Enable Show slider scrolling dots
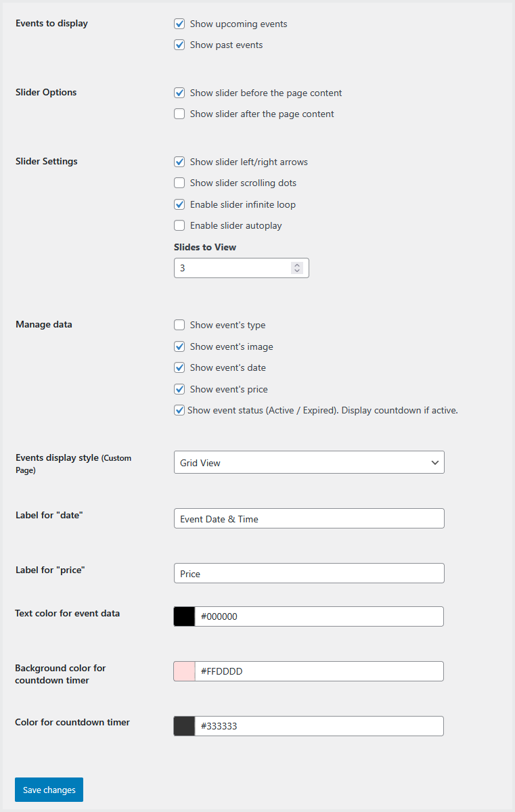Screen dimensions: 515x812 179,183
